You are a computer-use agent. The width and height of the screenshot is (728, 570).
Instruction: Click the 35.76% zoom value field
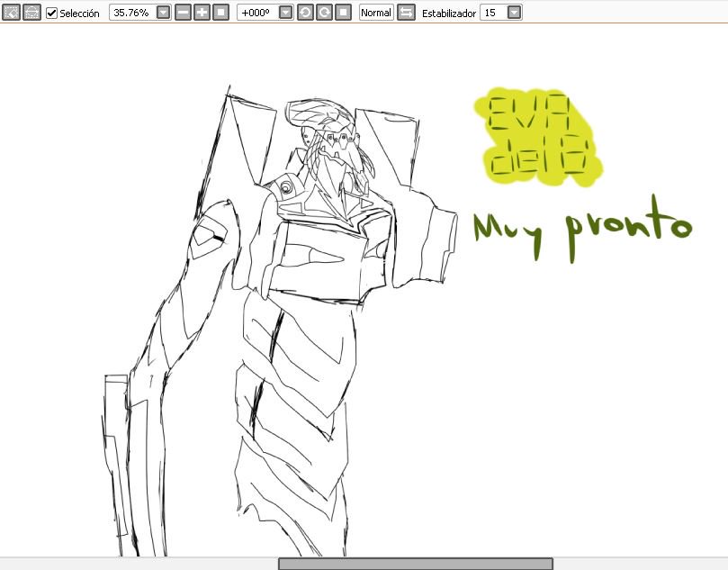click(x=132, y=13)
